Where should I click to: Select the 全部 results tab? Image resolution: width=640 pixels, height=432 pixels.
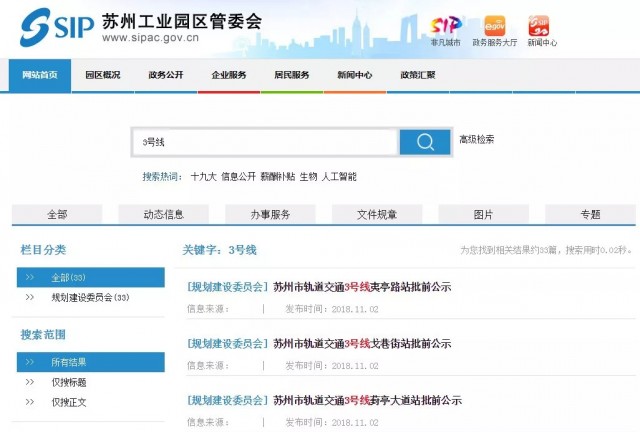[x=57, y=214]
